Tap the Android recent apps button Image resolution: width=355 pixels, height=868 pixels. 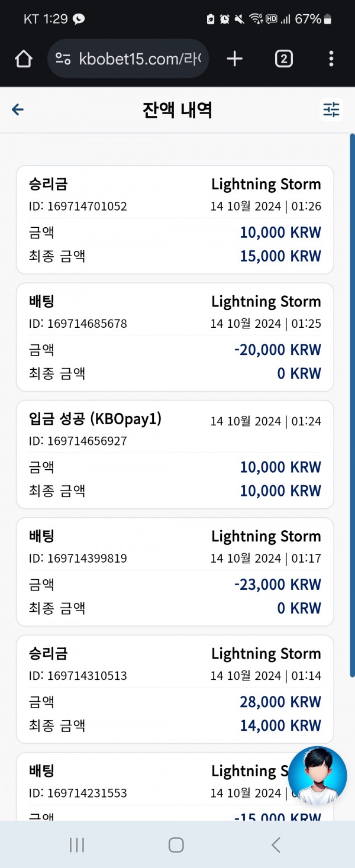coord(77,845)
